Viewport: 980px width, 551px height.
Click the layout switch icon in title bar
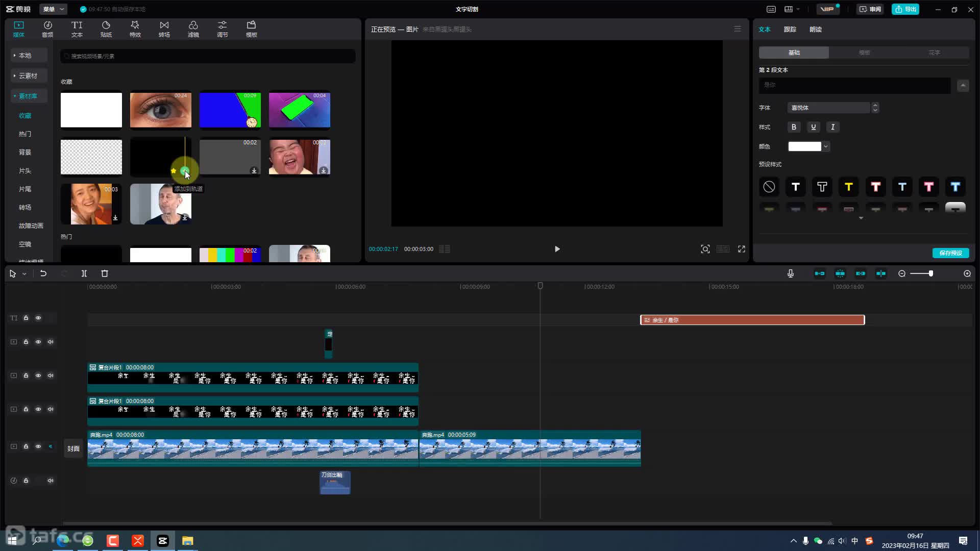[x=789, y=9]
